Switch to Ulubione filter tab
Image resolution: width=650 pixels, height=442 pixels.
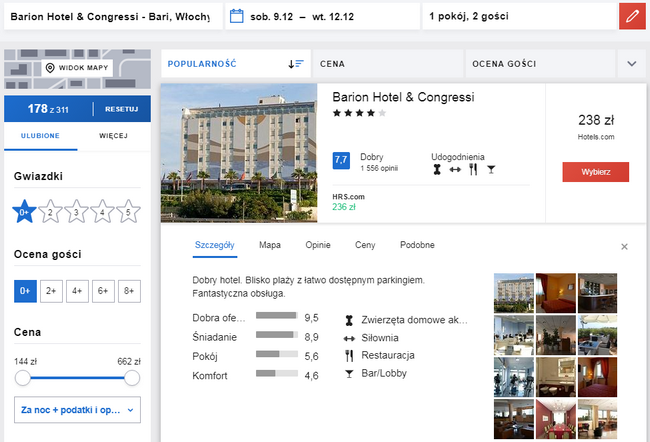[x=41, y=136]
